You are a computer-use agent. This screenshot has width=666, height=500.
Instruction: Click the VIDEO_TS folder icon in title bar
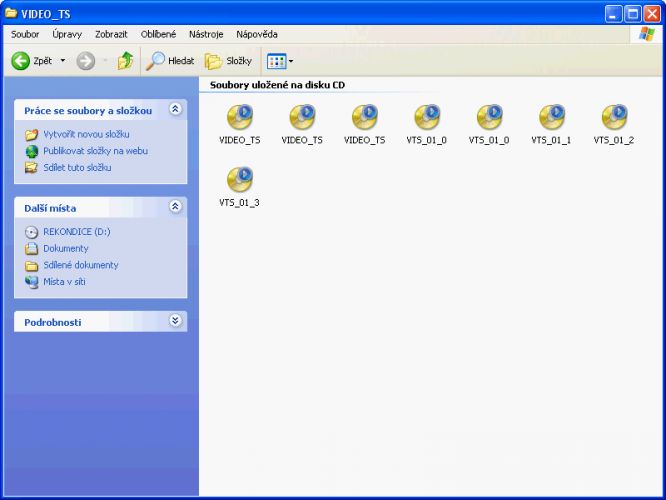coord(11,13)
